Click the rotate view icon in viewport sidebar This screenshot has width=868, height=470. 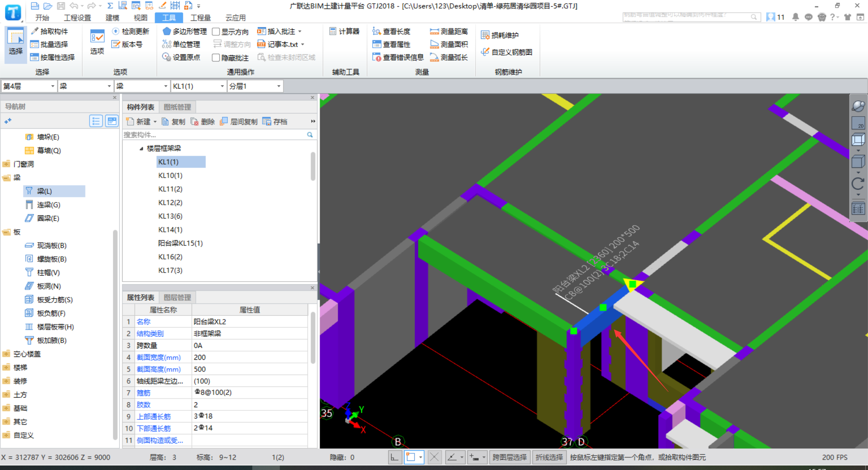click(x=858, y=183)
